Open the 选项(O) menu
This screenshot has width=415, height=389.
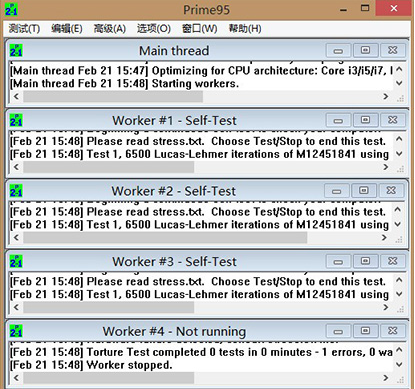[x=154, y=29]
